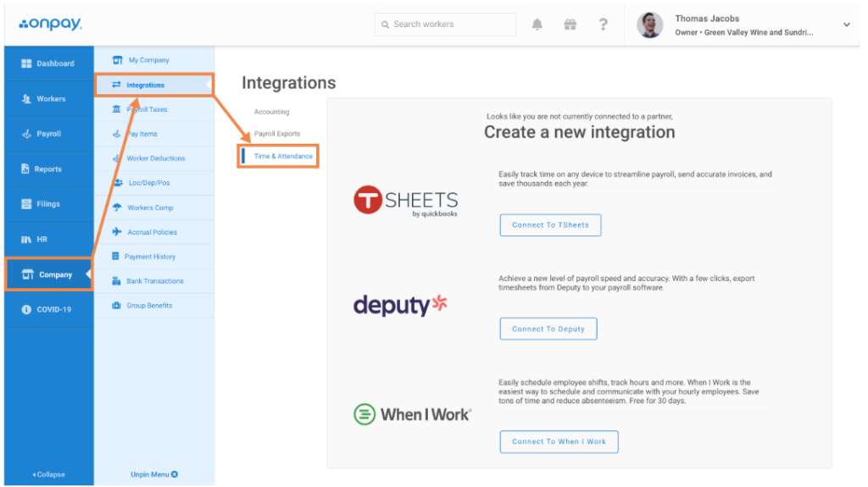The height and width of the screenshot is (487, 868).
Task: Click the Dashboard grid icon
Action: coord(26,64)
